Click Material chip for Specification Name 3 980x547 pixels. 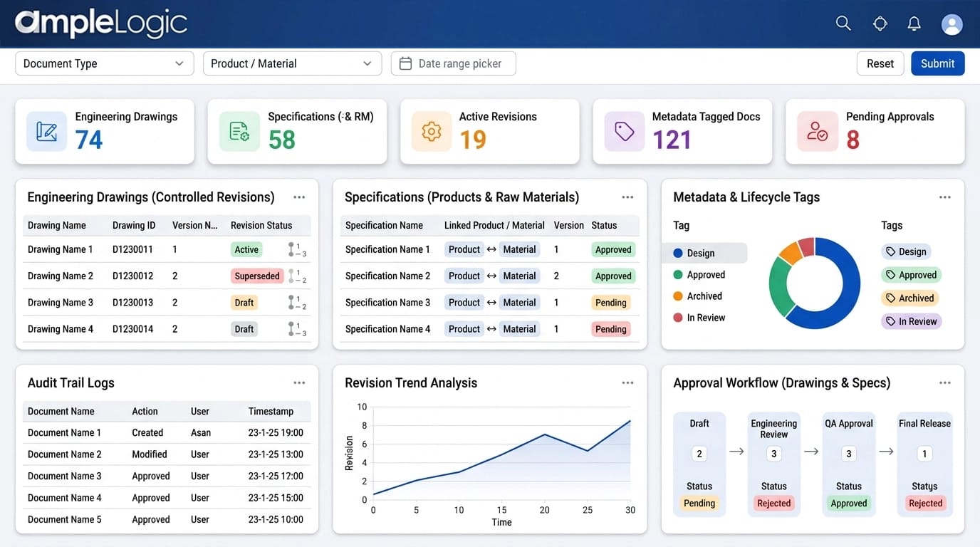coord(520,303)
